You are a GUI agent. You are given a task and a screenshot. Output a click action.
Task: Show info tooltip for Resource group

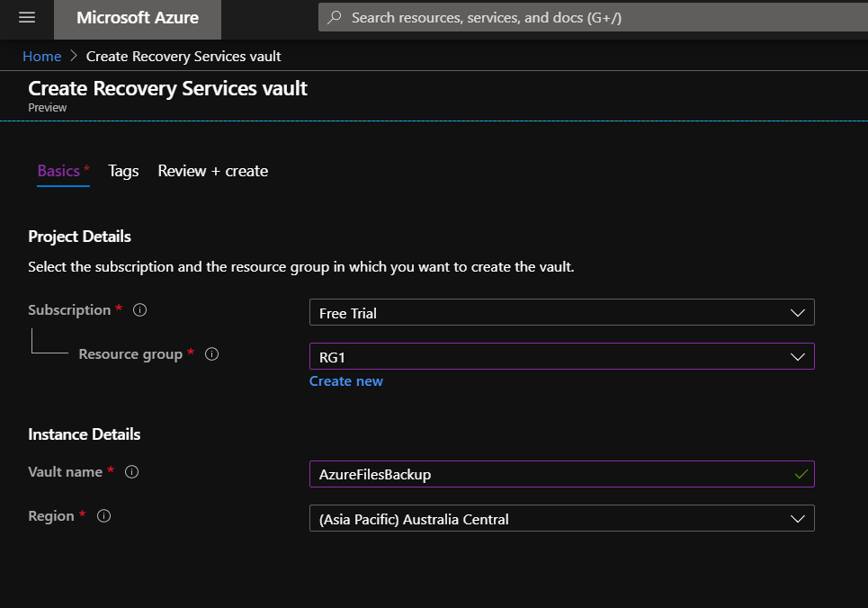[212, 354]
